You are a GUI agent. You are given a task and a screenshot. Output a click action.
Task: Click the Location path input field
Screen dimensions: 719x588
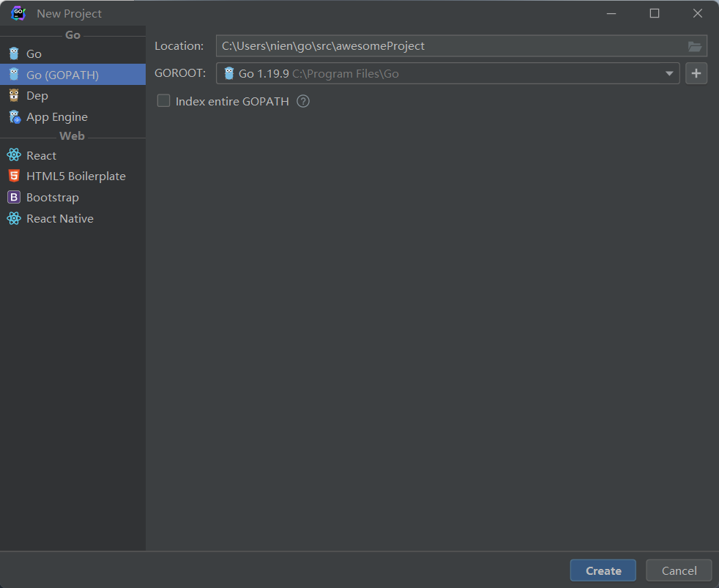click(x=461, y=46)
